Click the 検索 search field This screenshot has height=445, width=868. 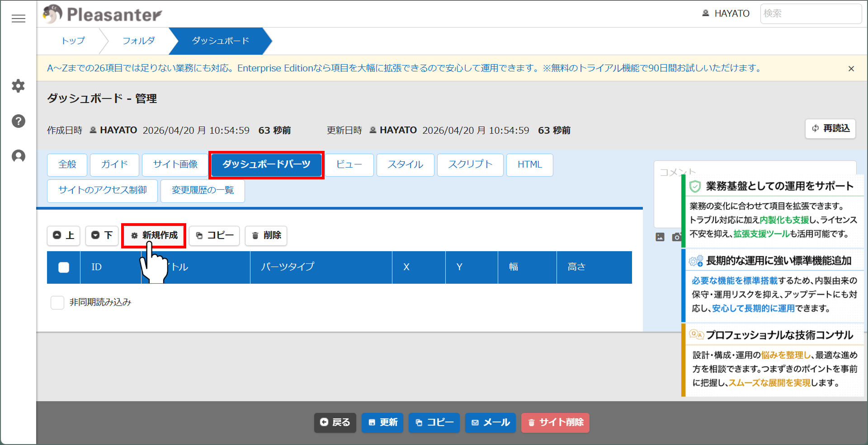[x=811, y=14]
